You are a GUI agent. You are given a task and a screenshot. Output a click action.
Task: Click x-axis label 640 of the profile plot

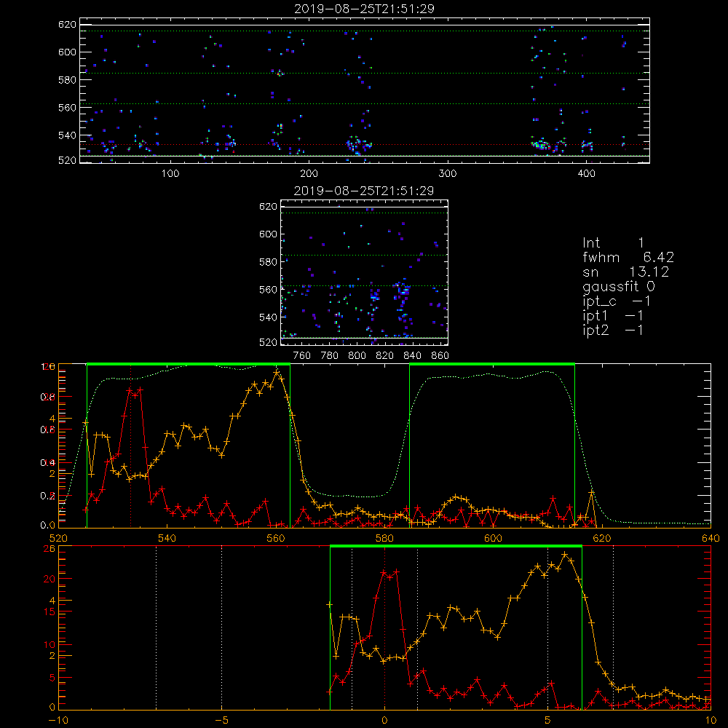pos(711,538)
